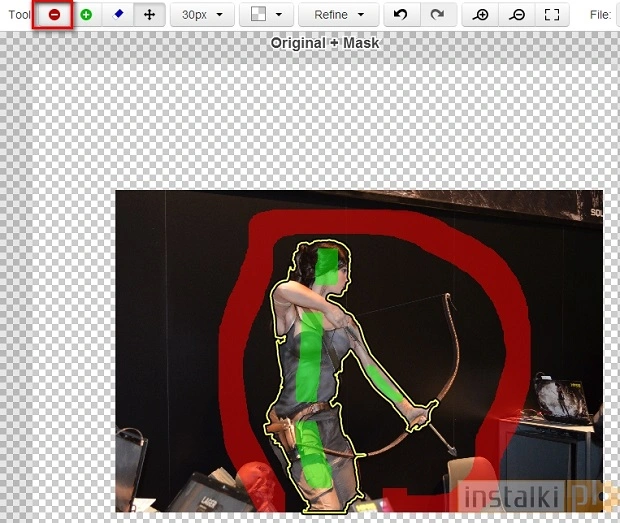Redo the last undone action

tap(438, 15)
